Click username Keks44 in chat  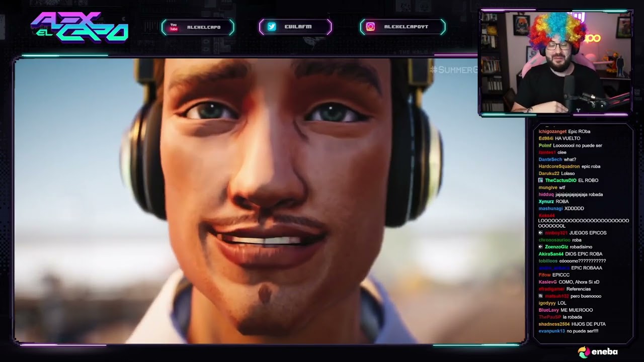point(546,216)
